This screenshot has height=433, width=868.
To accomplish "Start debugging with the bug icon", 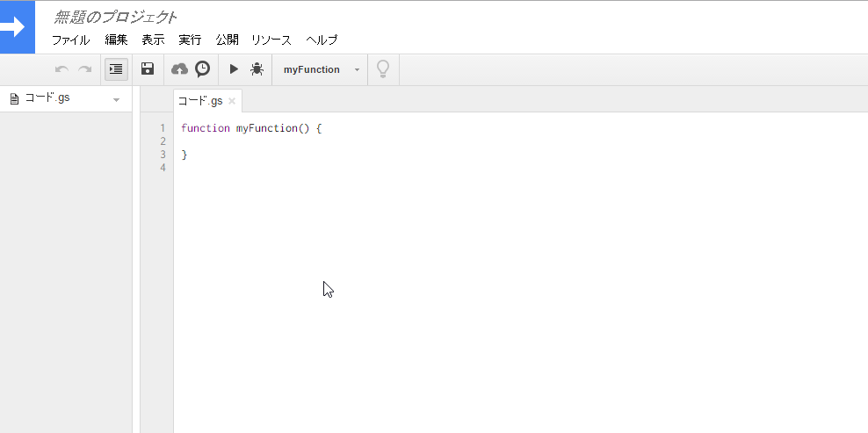I will [257, 69].
